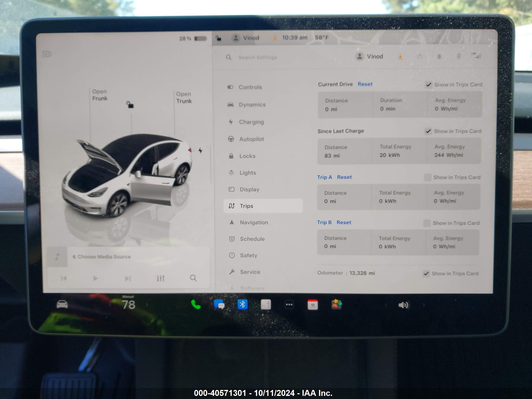Reset Trip B

point(344,222)
